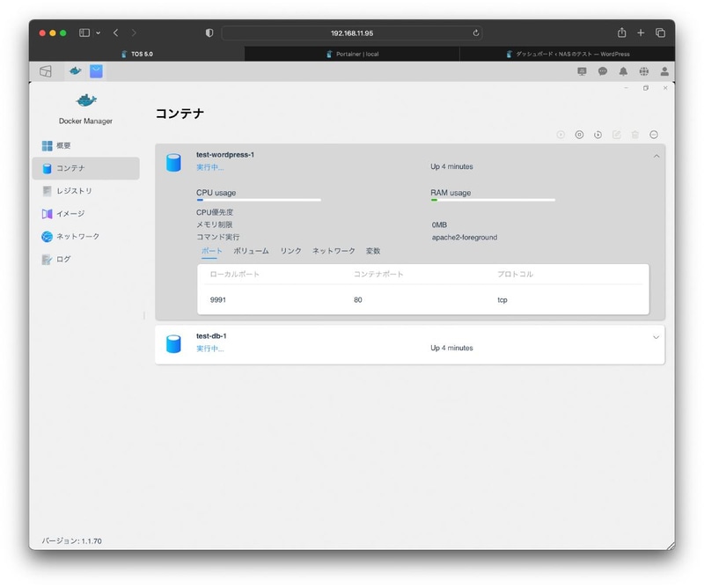Open TOS notifications via the bell icon
The height and width of the screenshot is (588, 704).
(624, 71)
